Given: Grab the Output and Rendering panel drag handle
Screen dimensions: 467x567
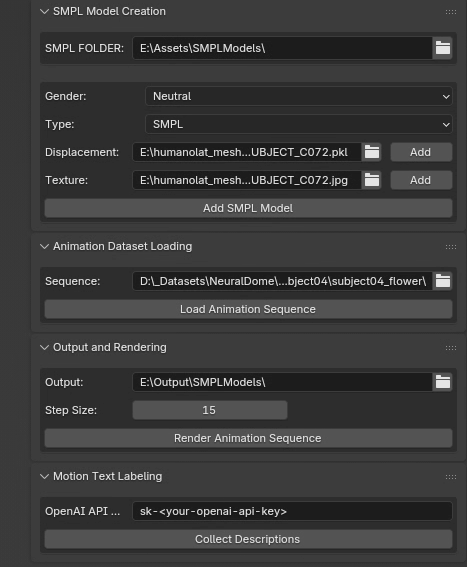Looking at the screenshot, I should click(x=451, y=348).
